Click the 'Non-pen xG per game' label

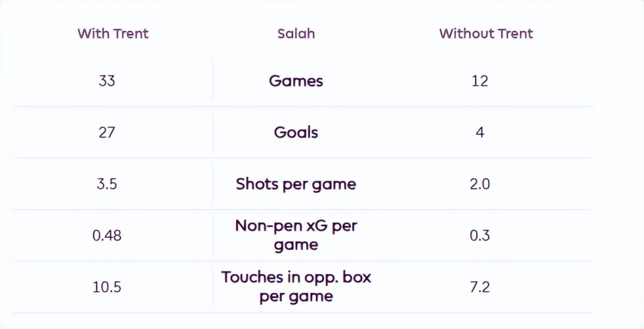pyautogui.click(x=296, y=235)
